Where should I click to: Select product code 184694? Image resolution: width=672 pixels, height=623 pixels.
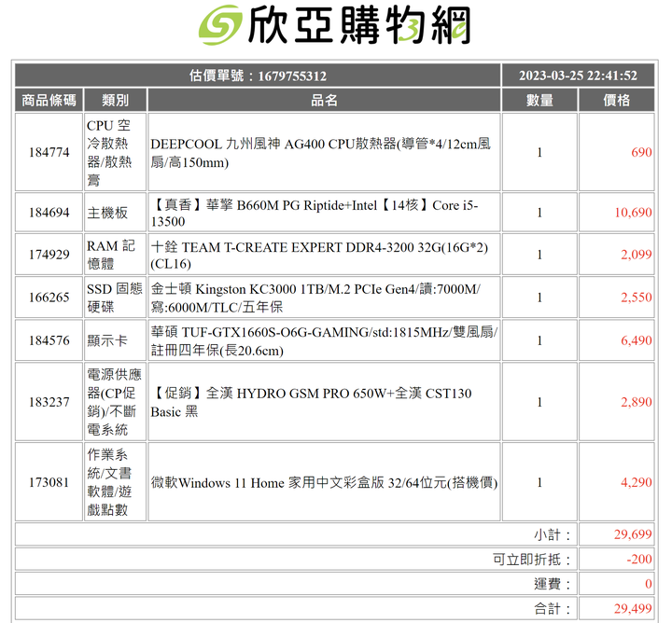(49, 213)
